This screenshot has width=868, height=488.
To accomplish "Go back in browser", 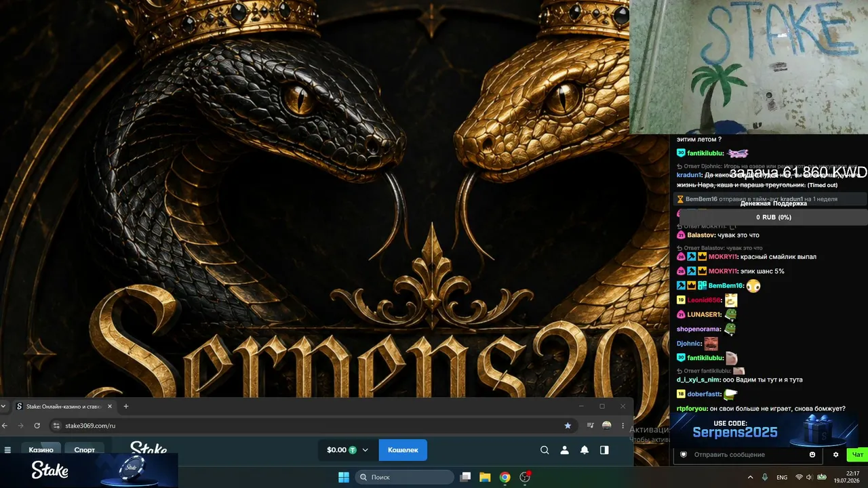I will tap(5, 426).
